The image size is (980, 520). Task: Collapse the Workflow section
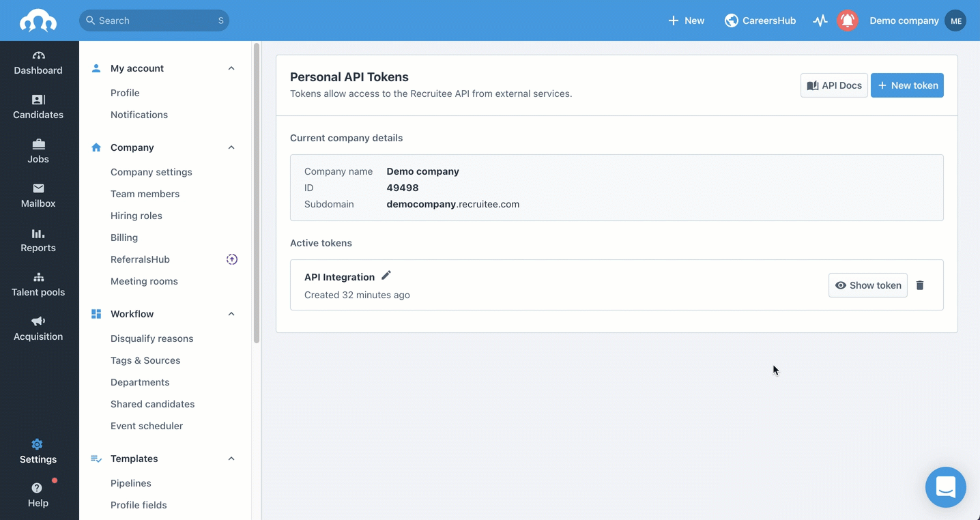pyautogui.click(x=231, y=314)
